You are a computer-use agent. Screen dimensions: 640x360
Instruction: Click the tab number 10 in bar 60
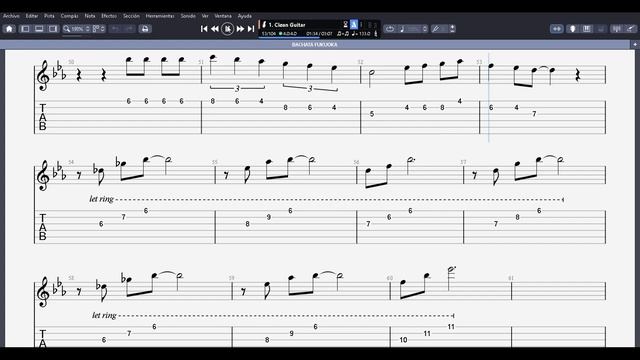[403, 340]
